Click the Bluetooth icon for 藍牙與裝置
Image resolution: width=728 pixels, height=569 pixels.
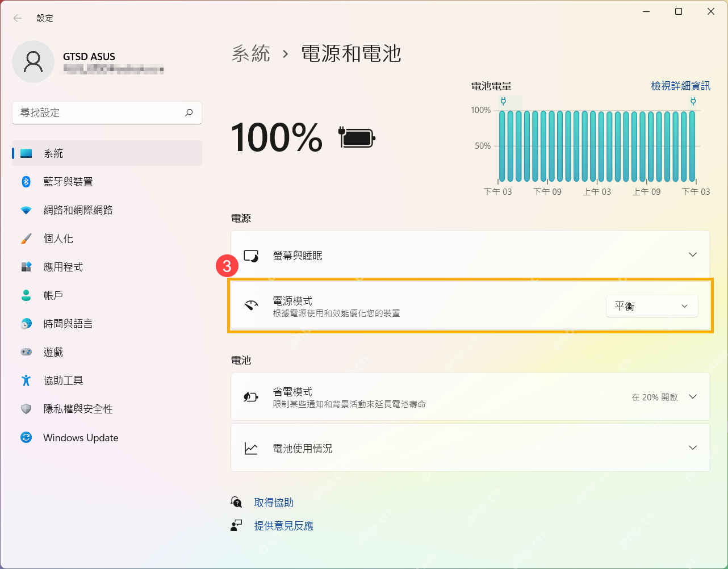pos(26,182)
